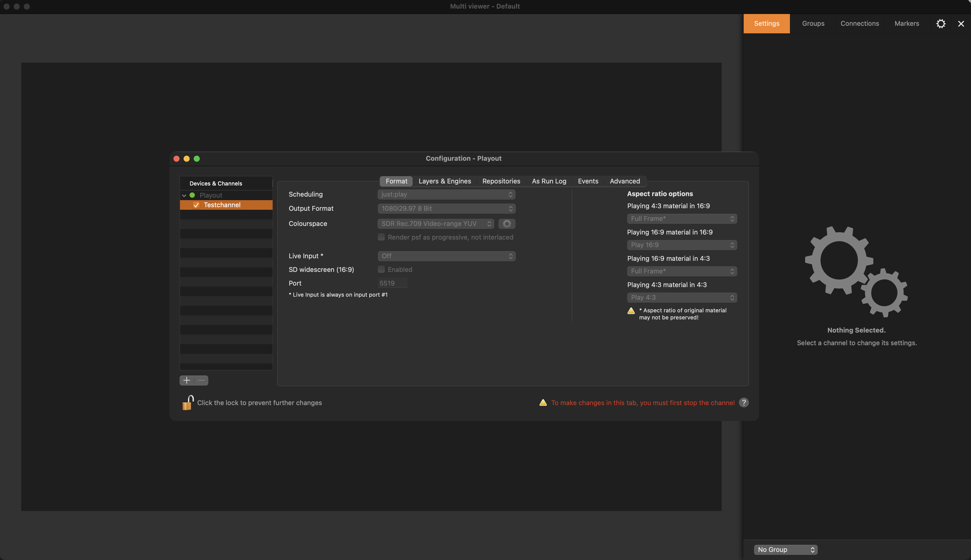The image size is (971, 560).
Task: Click the large gears placeholder icon
Action: pyautogui.click(x=856, y=272)
